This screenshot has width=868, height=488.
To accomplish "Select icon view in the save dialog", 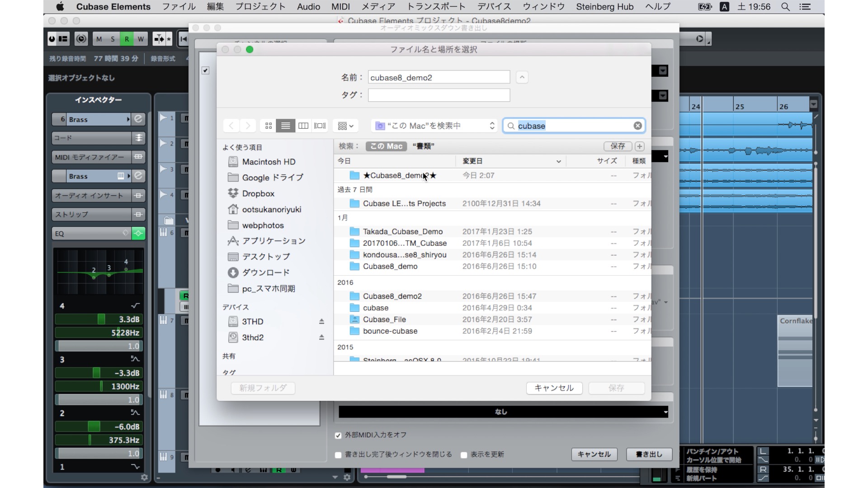I will 268,126.
